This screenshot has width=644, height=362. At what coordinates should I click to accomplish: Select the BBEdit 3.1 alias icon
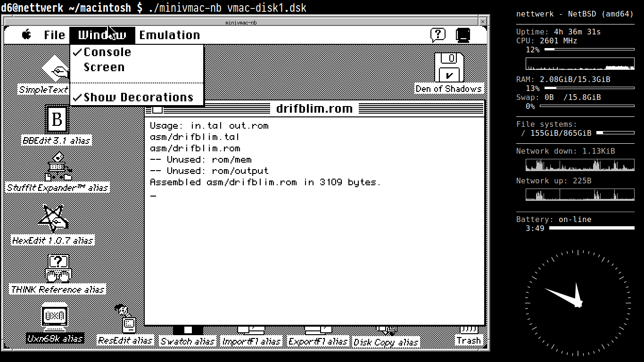click(57, 119)
